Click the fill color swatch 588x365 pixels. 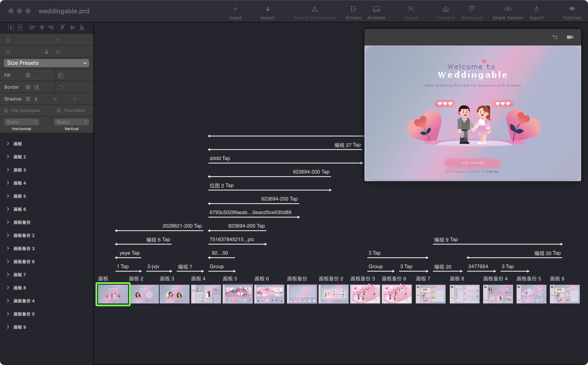click(41, 75)
